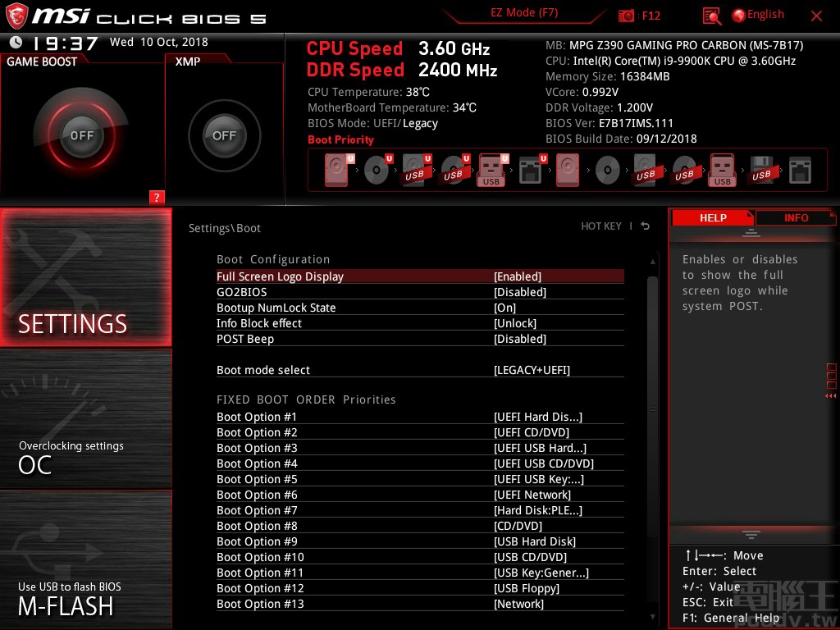840x630 pixels.
Task: Click the UEFI CD/DVD boot priority icon
Action: click(378, 170)
